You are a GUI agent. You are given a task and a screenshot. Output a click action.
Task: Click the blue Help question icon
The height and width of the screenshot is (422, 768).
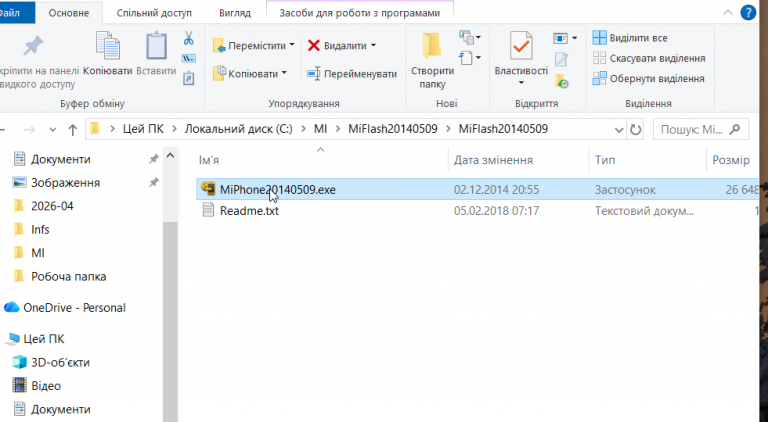(x=748, y=13)
